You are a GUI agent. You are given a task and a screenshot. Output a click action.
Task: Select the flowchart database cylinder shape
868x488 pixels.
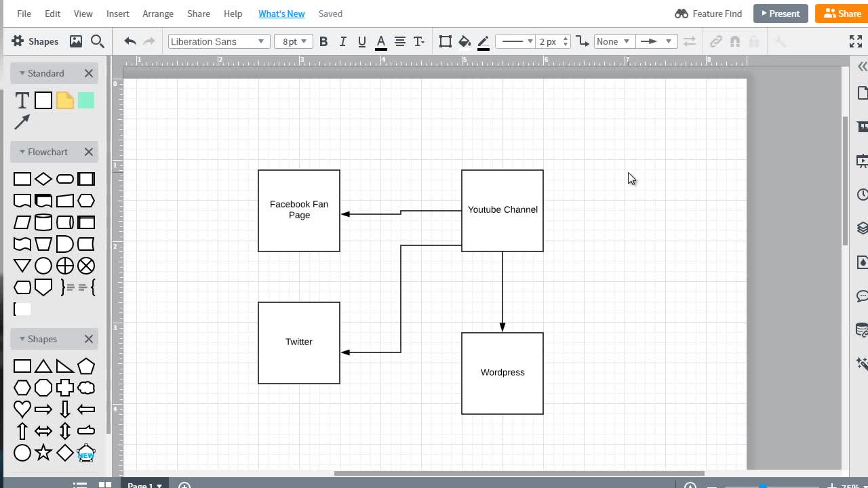click(x=43, y=222)
